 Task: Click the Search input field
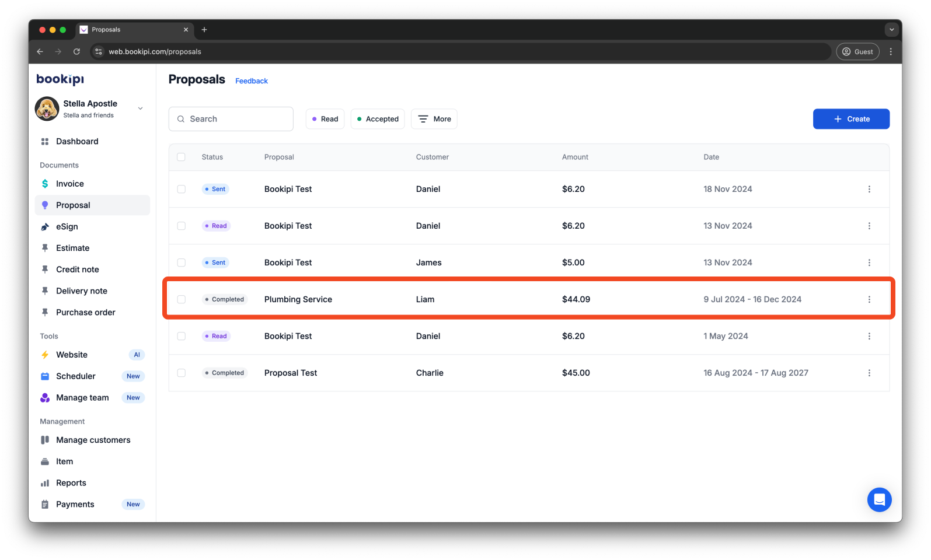click(x=231, y=119)
